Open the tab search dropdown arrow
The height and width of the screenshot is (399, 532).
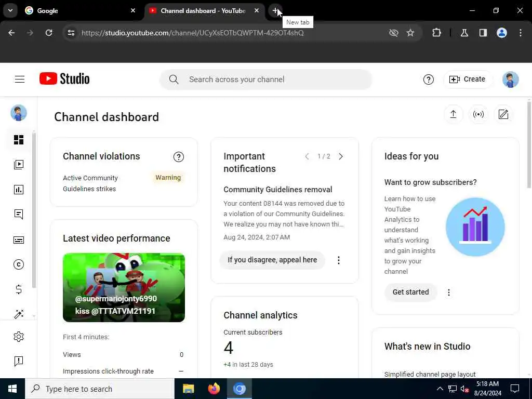pos(10,10)
